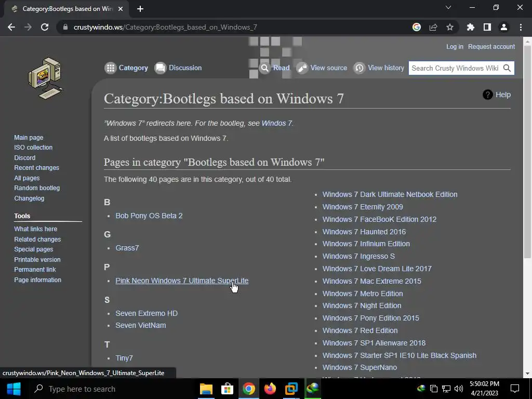
Task: Open Windows 7 Pony Edition 2015 page
Action: coord(370,318)
